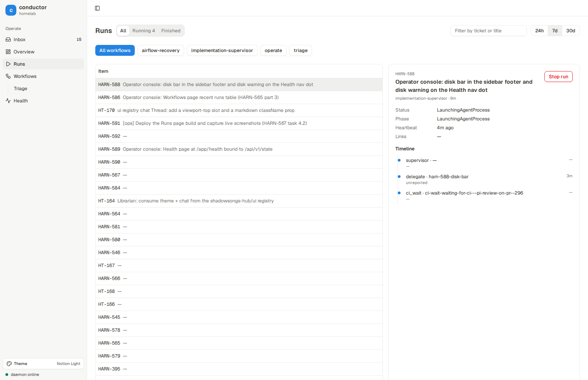Select the HT-170 ui registry chat row

(239, 111)
